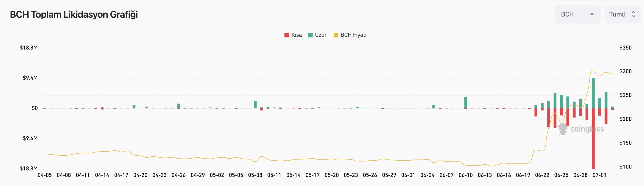This screenshot has height=186, width=644.
Task: Hide the BCH Fiyatı price line label
Action: point(353,35)
